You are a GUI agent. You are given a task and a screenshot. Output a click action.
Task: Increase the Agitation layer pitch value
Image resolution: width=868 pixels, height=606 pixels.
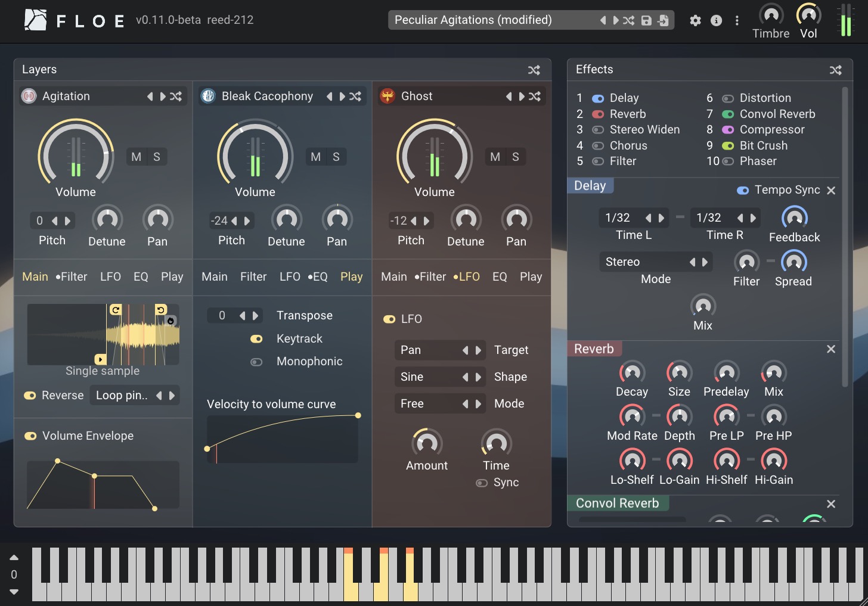[x=67, y=221]
